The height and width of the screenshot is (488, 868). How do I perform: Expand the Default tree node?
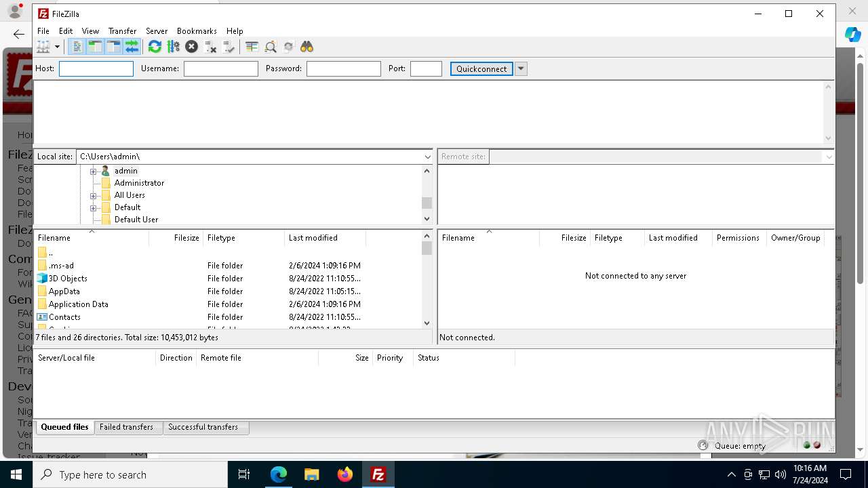pos(94,207)
